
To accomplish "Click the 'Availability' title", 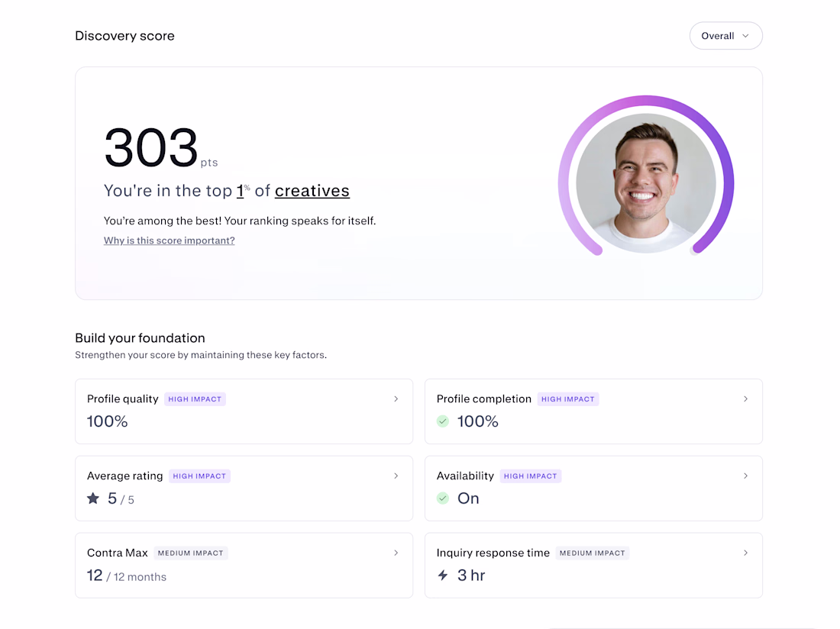I will pyautogui.click(x=465, y=476).
